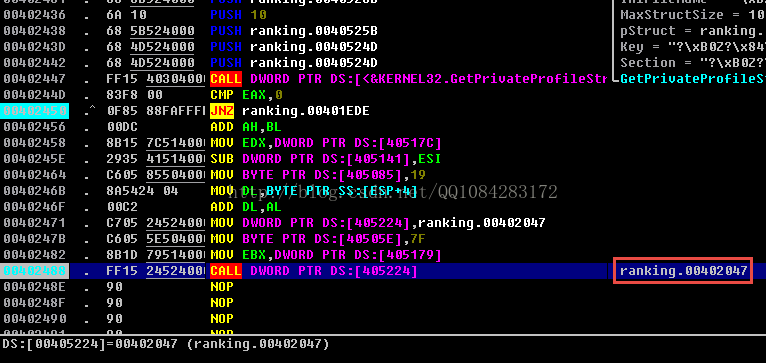Click the JNZ ranking.00401EDE instruction
Viewport: 766px width, 363px height.
coord(290,111)
